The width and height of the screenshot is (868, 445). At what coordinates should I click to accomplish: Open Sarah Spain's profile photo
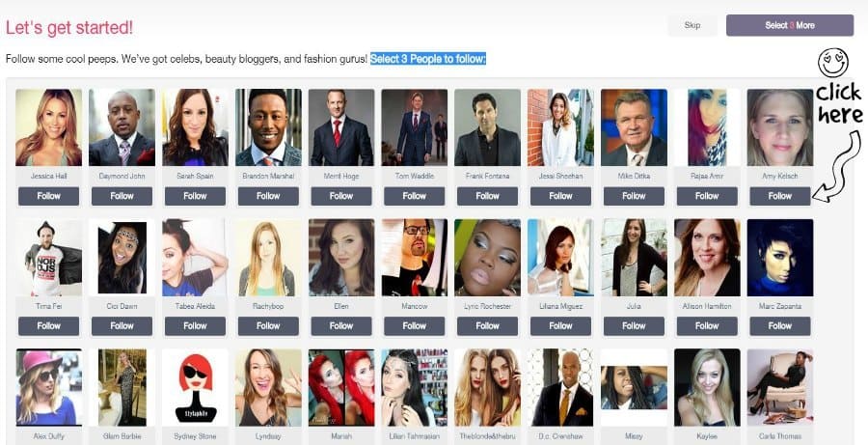pos(195,127)
